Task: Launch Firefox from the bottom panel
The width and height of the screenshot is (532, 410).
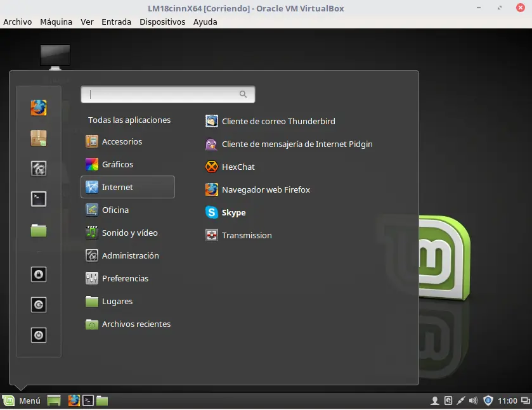Action: pos(74,401)
